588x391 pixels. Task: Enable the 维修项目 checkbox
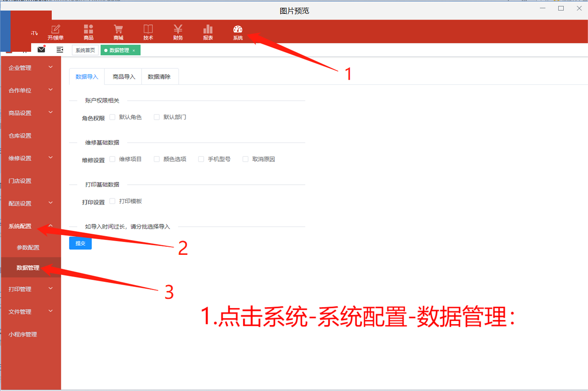click(x=112, y=159)
